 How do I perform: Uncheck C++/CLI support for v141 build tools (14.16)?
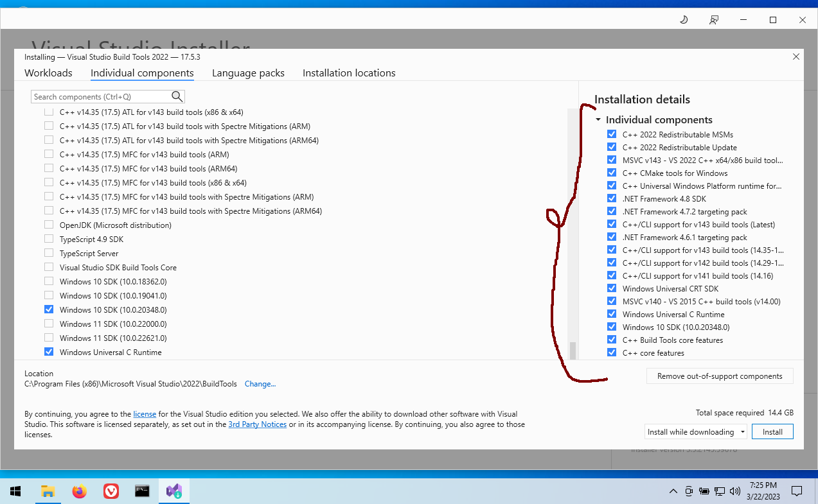[x=612, y=276]
